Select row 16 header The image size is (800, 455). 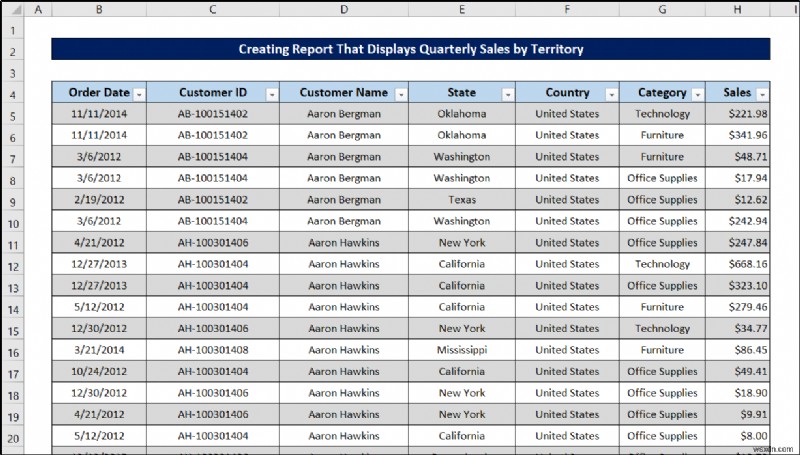[x=13, y=352]
